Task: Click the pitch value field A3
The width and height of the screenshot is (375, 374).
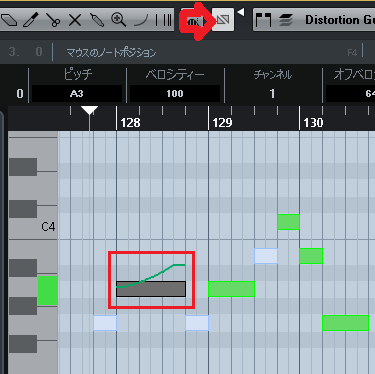Action: coord(76,94)
